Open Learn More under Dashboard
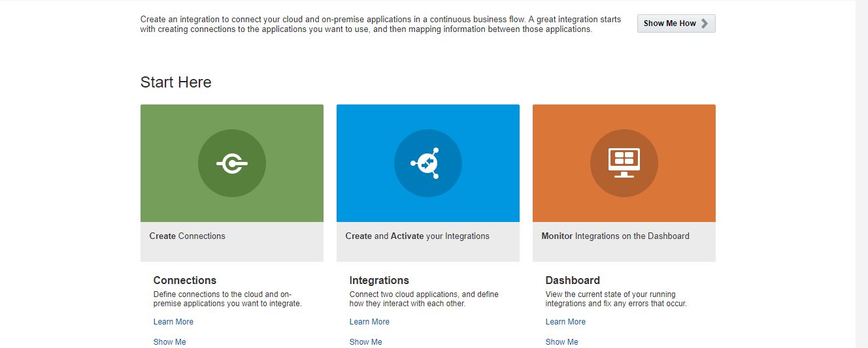Screen dimensions: 868x348 click(x=565, y=322)
